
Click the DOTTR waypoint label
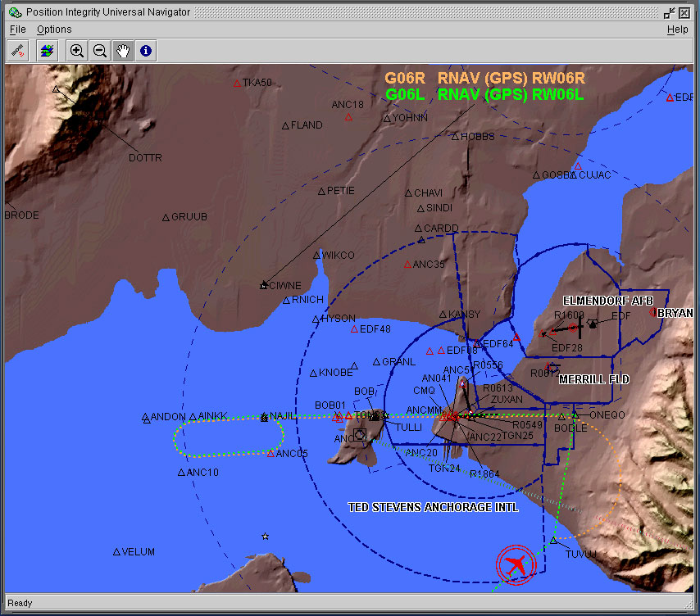[145, 158]
